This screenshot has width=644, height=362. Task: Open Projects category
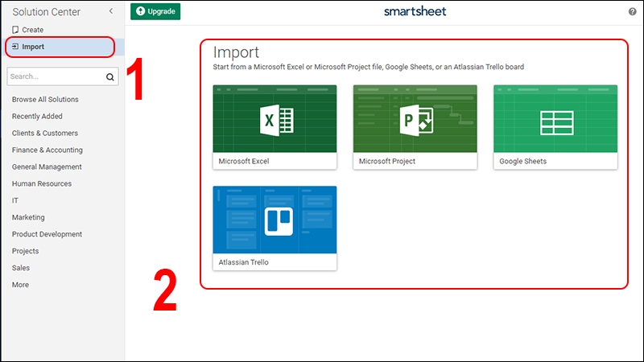[25, 251]
